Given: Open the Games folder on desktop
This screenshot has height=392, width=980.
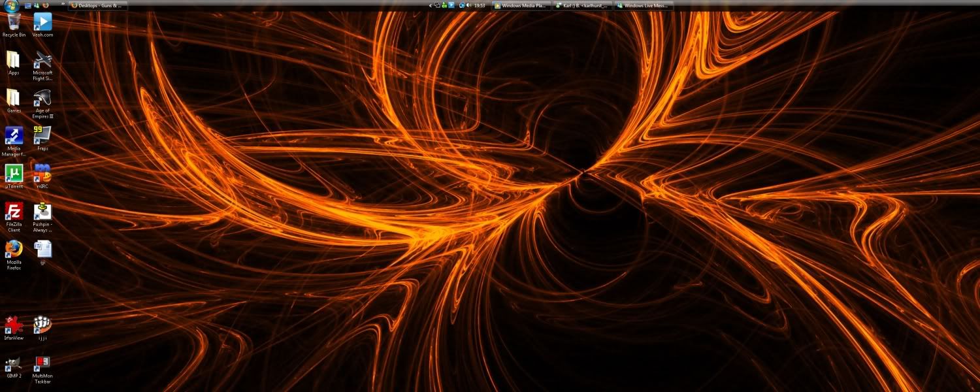Looking at the screenshot, I should [14, 99].
